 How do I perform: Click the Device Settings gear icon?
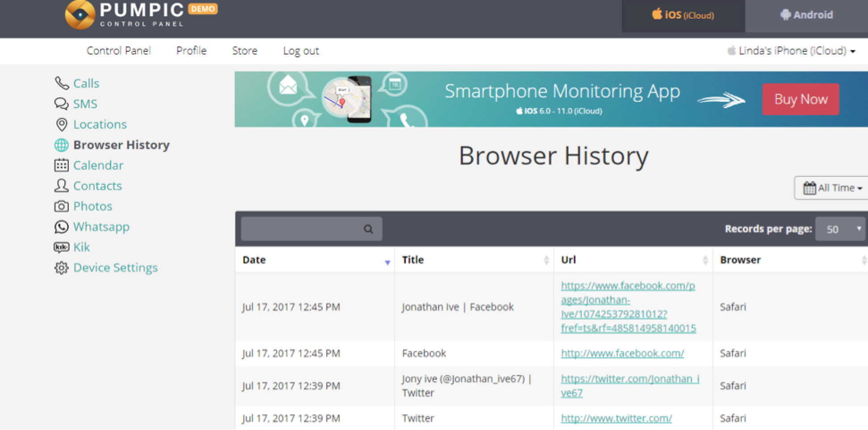62,268
